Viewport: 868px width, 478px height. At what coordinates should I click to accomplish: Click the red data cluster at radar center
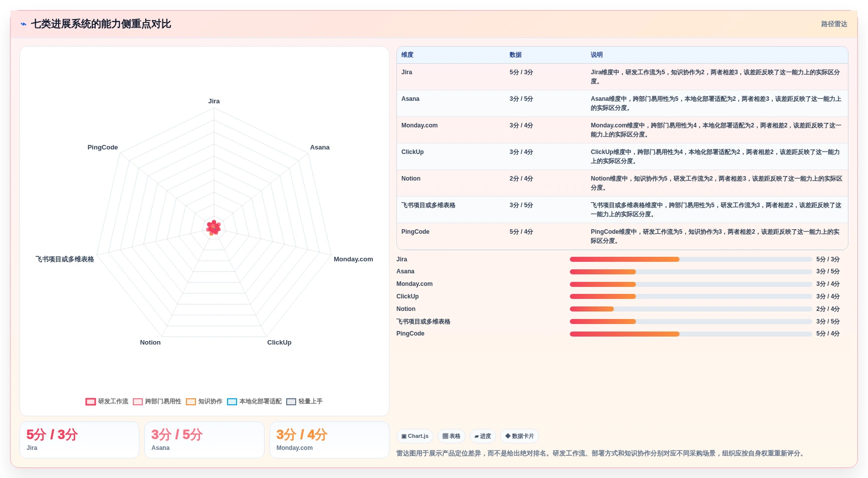[214, 228]
